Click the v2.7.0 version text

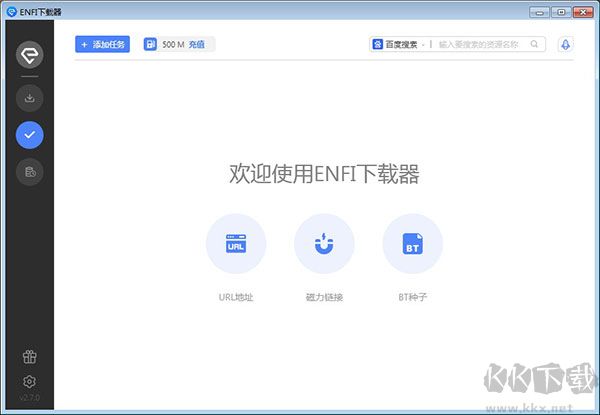click(29, 398)
